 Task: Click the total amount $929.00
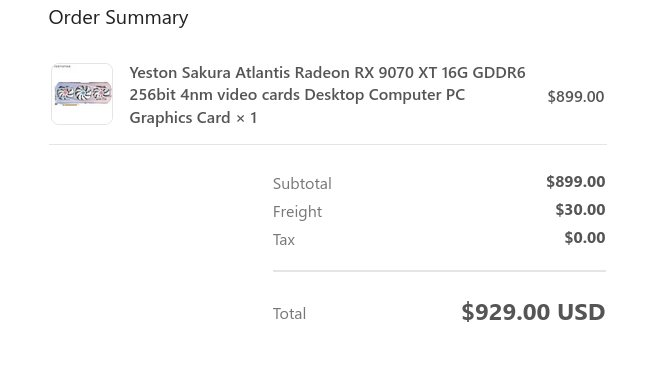pos(506,312)
